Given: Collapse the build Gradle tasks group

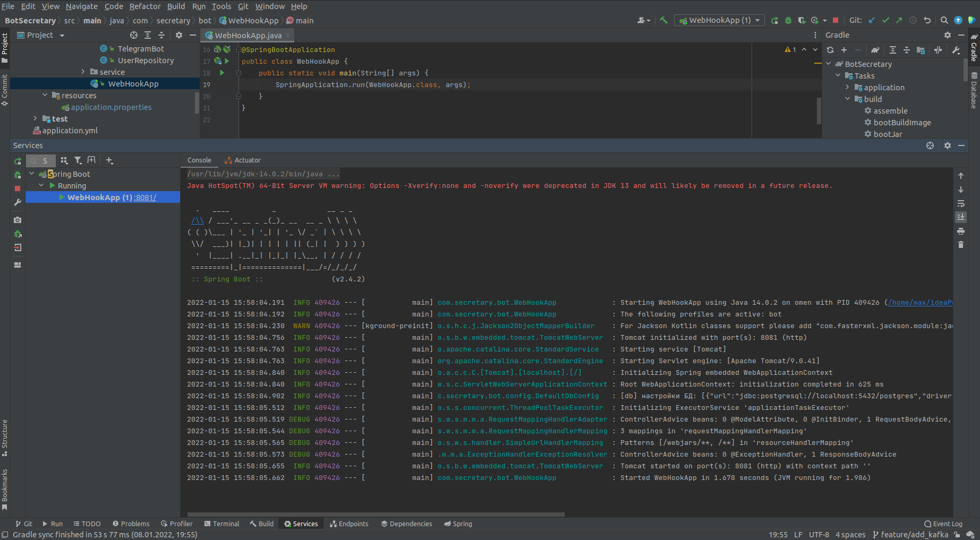Looking at the screenshot, I should tap(848, 99).
